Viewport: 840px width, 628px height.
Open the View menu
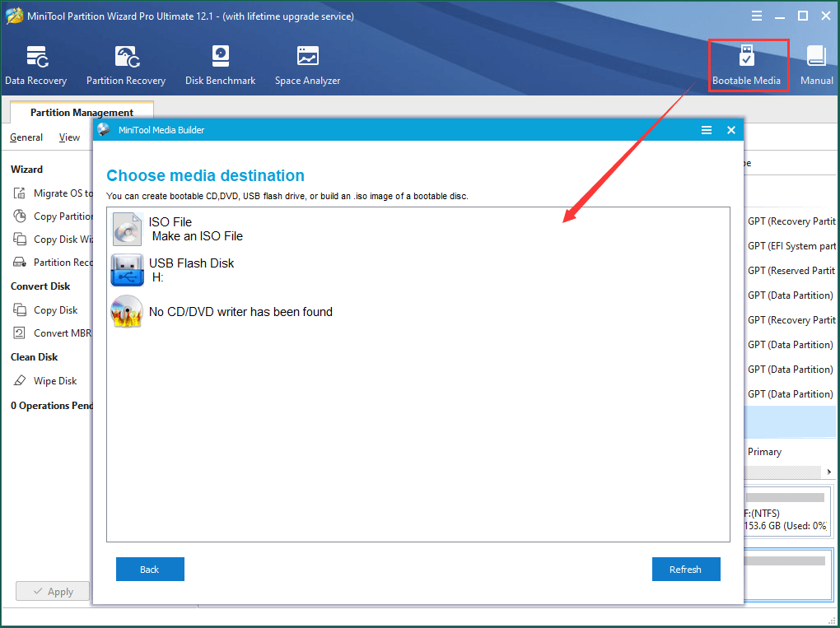click(x=69, y=137)
